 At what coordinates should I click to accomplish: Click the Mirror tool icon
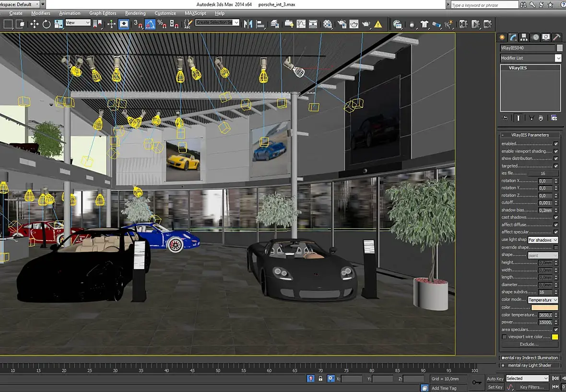(x=248, y=24)
